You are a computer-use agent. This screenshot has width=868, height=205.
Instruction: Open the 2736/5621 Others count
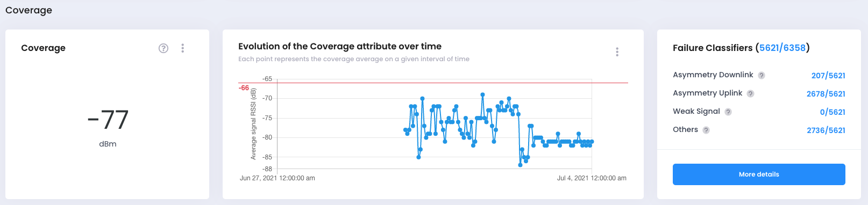click(826, 130)
